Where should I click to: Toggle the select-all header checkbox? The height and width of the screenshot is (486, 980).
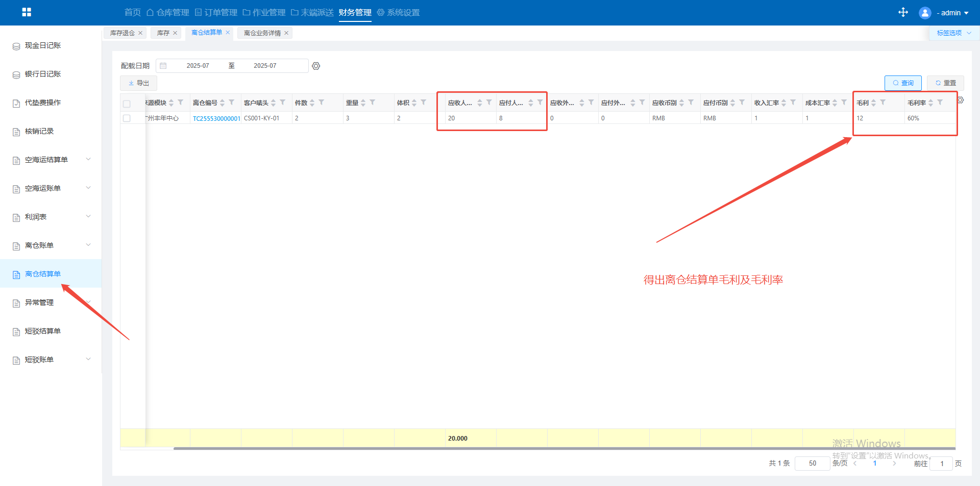click(127, 104)
